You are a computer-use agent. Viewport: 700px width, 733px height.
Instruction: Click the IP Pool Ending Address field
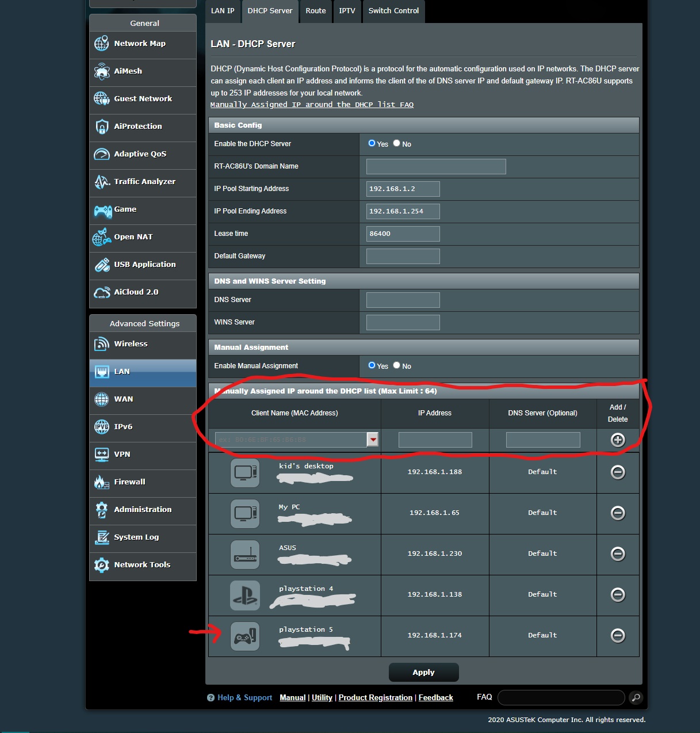(x=403, y=212)
